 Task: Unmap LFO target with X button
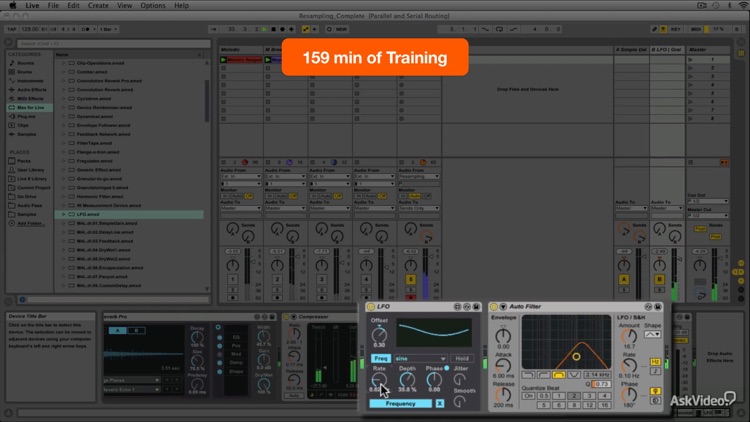click(440, 404)
